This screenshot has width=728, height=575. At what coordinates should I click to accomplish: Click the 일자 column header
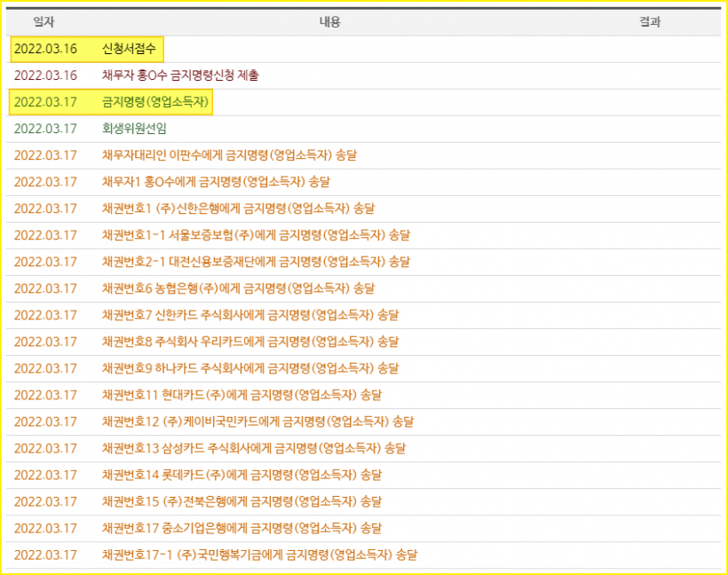44,22
